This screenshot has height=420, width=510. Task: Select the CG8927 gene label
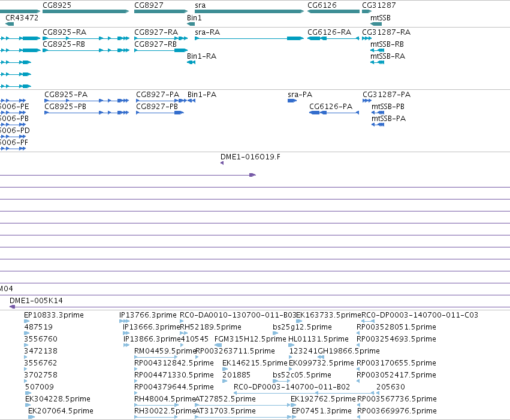pyautogui.click(x=149, y=5)
